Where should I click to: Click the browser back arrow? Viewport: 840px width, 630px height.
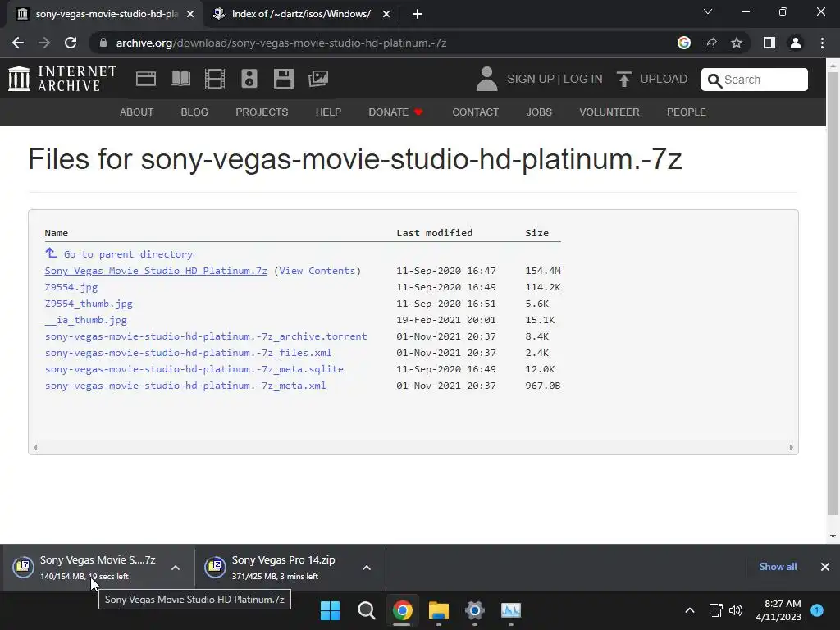pyautogui.click(x=18, y=43)
